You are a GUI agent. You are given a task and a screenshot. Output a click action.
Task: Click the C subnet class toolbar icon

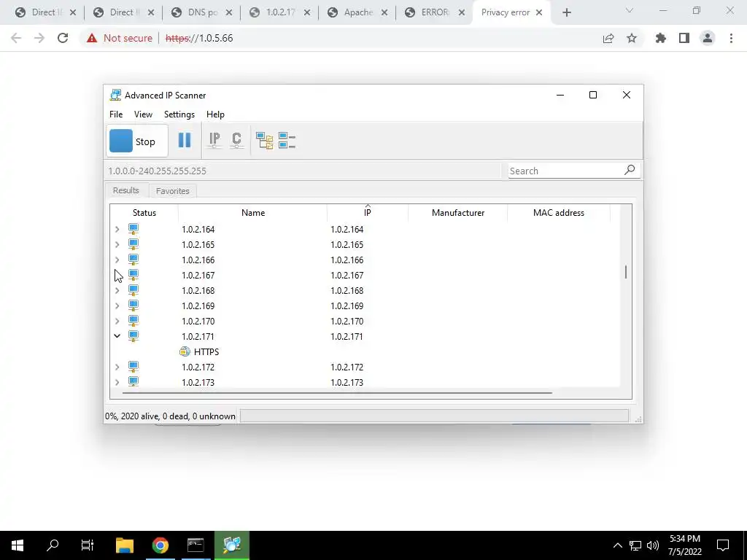point(237,140)
